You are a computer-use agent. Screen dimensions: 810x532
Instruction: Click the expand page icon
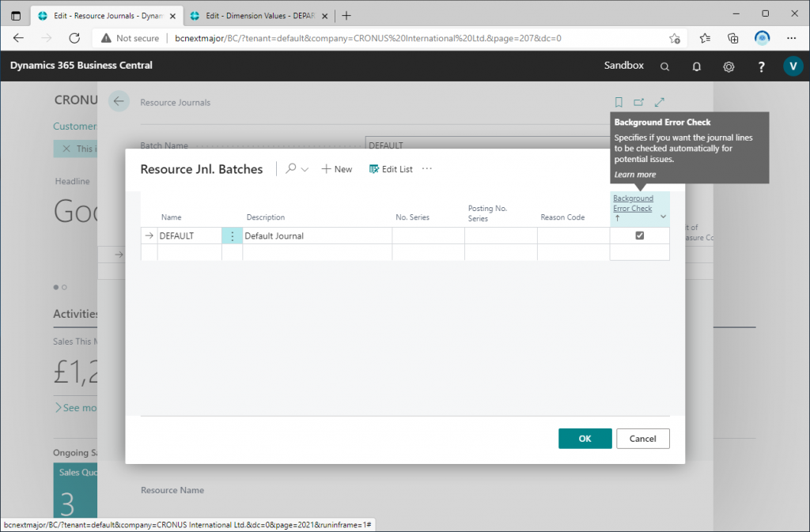tap(660, 102)
